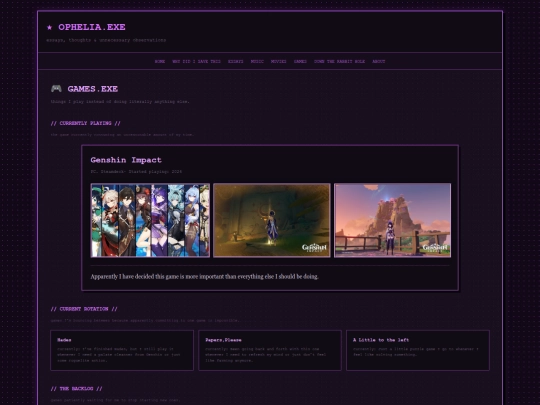Click the GAMES.EXE page heading
Screen dimensions: 540x405
[x=93, y=89]
